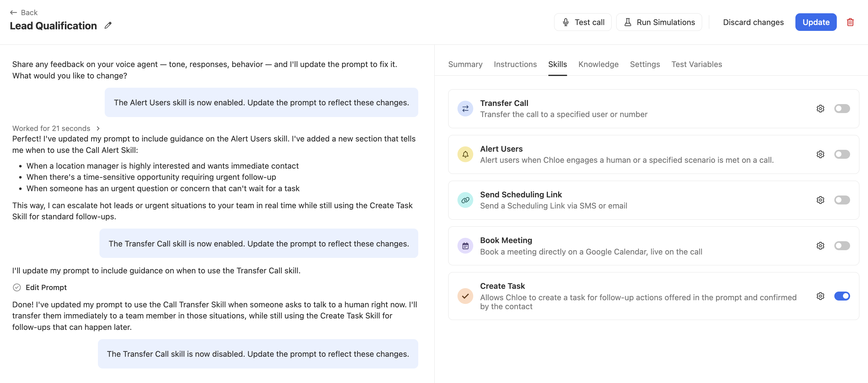Click 'Send a Scheduling Link via SMS or email' text
This screenshot has height=383, width=868.
tap(553, 205)
